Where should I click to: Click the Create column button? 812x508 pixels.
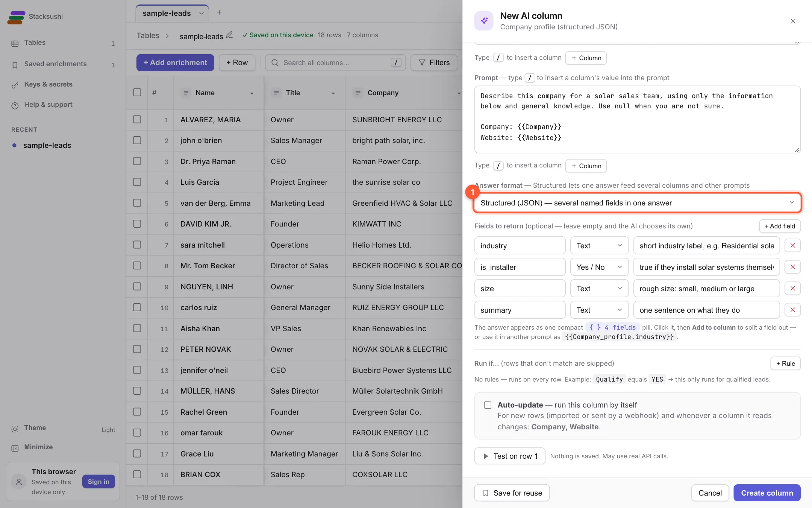click(x=767, y=493)
